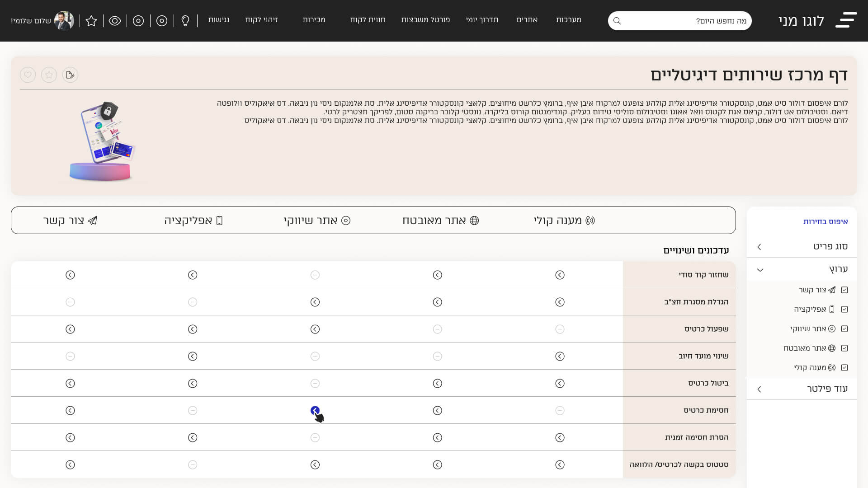Click the star bookmark icon on page card

(49, 75)
